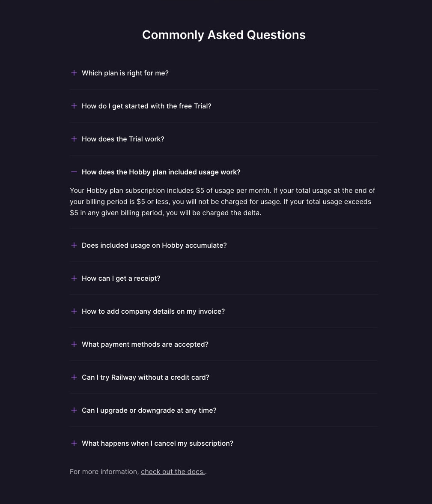432x504 pixels.
Task: Expand 'What payment methods are accepted?' question text
Action: (145, 344)
